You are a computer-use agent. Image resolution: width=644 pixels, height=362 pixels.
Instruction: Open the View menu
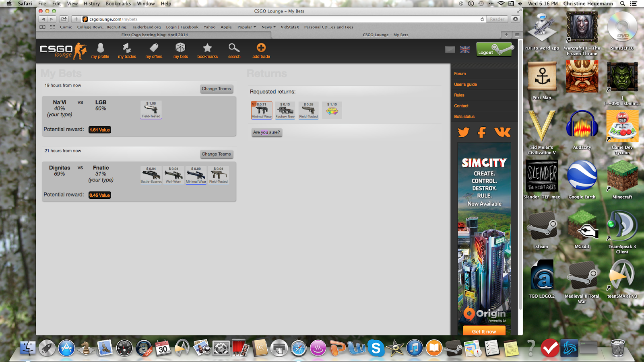coord(72,4)
